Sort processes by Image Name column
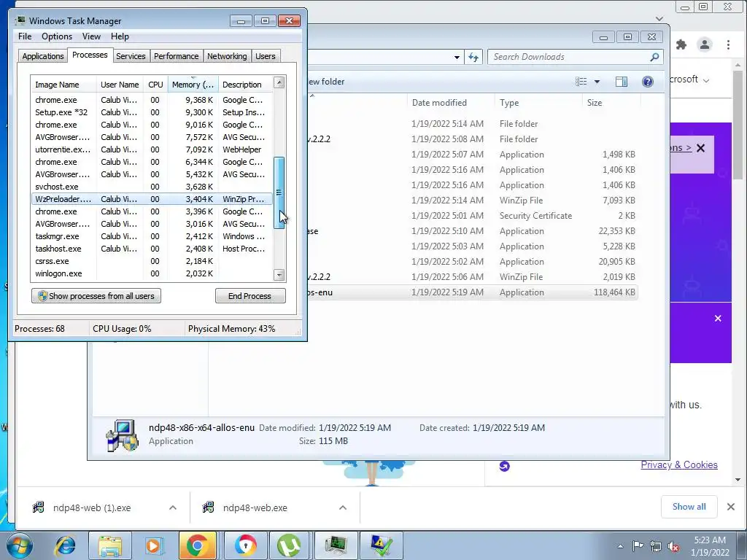The width and height of the screenshot is (747, 560). [x=63, y=85]
